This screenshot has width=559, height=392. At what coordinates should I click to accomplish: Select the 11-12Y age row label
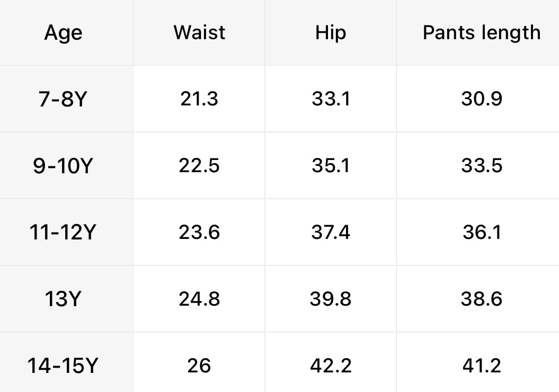[63, 233]
